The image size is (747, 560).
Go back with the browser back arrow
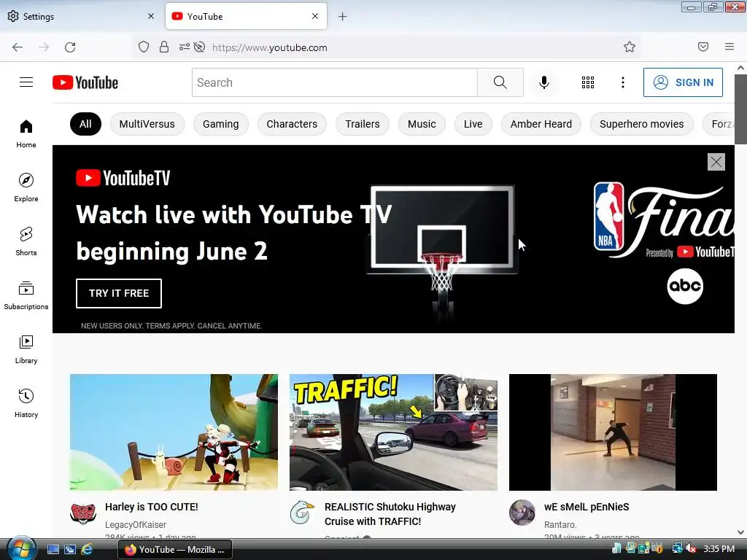pyautogui.click(x=18, y=47)
